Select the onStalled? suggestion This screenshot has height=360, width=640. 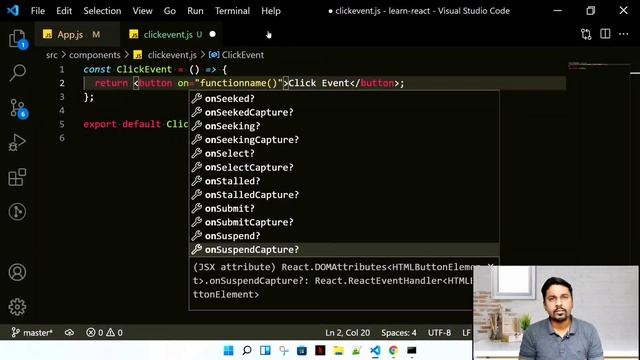tap(344, 181)
